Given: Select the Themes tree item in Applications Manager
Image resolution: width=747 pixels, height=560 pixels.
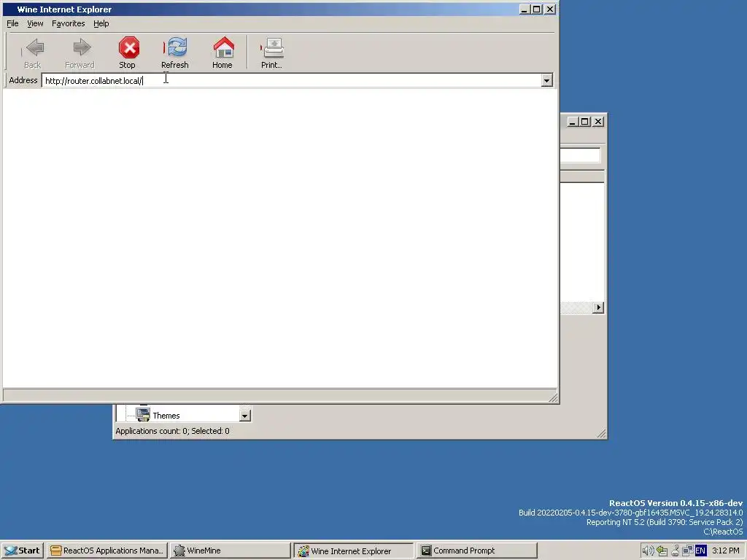Looking at the screenshot, I should (x=166, y=416).
